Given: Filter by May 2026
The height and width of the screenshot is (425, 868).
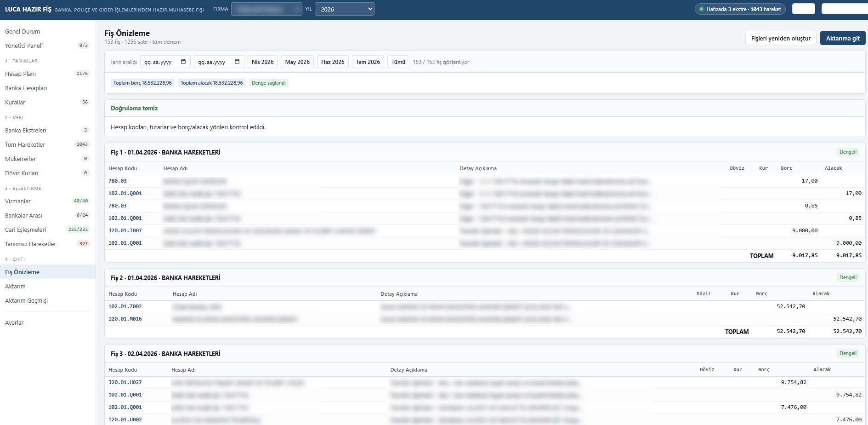Looking at the screenshot, I should coord(297,62).
